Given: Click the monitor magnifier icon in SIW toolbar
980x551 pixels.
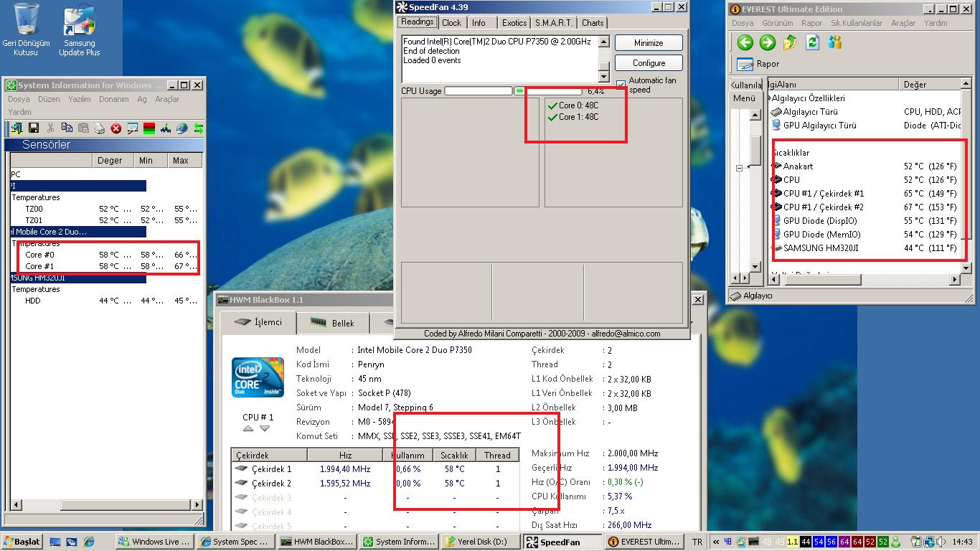Looking at the screenshot, I should (x=133, y=128).
